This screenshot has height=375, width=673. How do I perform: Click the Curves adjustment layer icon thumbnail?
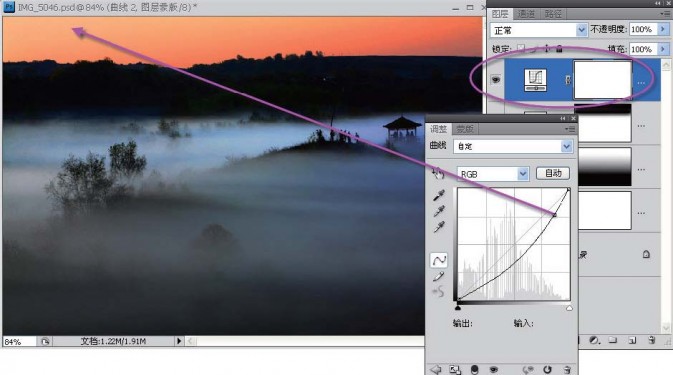tap(535, 80)
